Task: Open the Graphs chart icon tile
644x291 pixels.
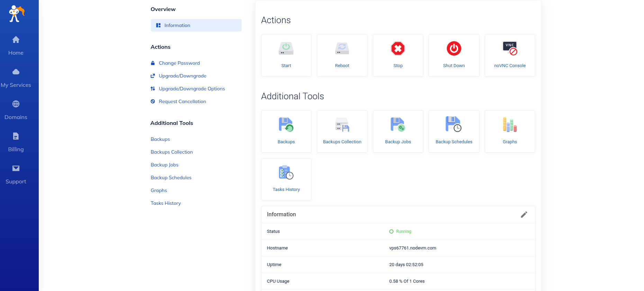Action: (x=510, y=125)
